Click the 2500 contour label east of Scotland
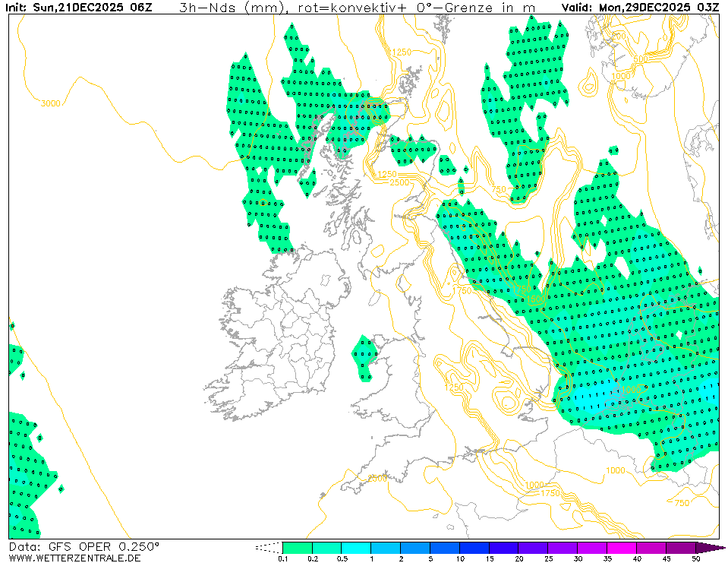This screenshot has height=563, width=728. click(x=399, y=182)
